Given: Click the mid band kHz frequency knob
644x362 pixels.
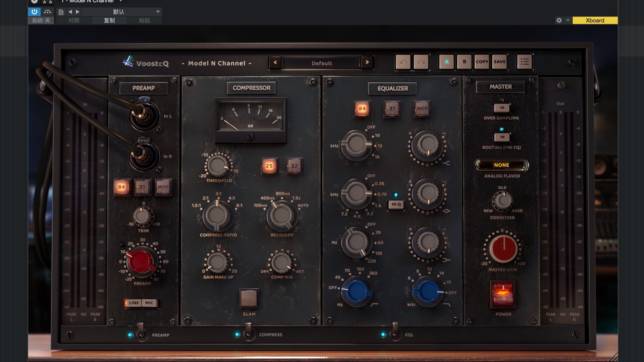Looking at the screenshot, I should point(357,194).
